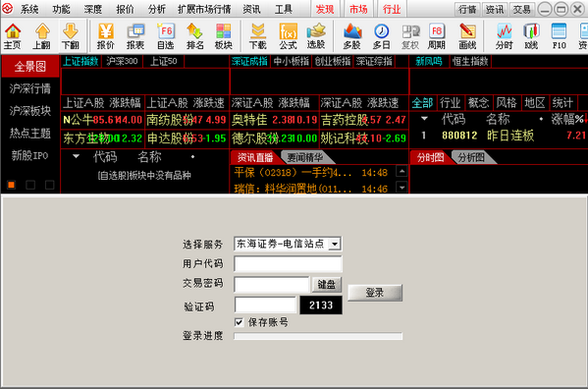Click the 周期 F8 period icon
The image size is (588, 389).
click(x=437, y=36)
